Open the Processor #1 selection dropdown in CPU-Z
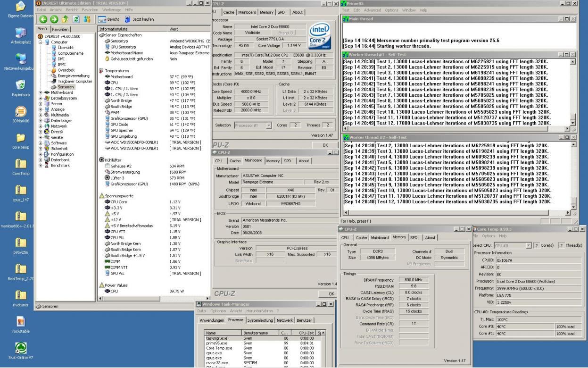Image resolution: width=588 pixels, height=368 pixels. click(269, 125)
